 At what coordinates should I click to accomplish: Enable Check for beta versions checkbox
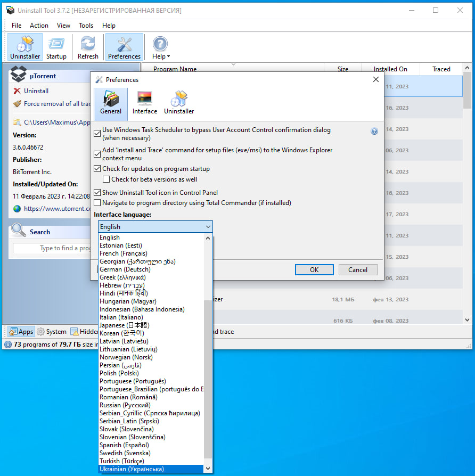107,179
